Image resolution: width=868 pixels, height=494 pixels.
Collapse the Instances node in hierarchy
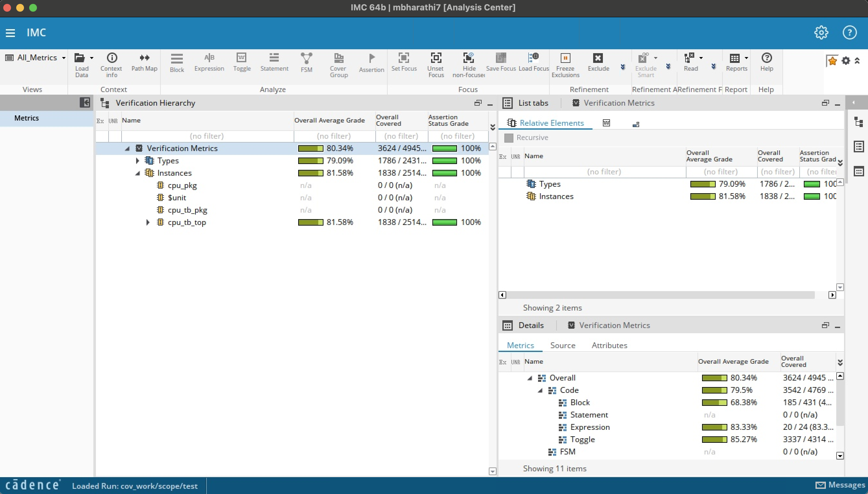tap(137, 173)
